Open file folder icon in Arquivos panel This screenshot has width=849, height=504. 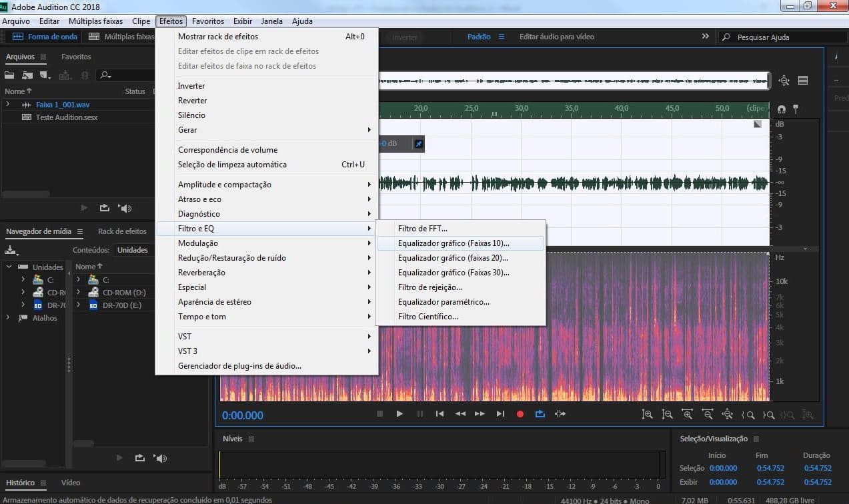pos(11,75)
